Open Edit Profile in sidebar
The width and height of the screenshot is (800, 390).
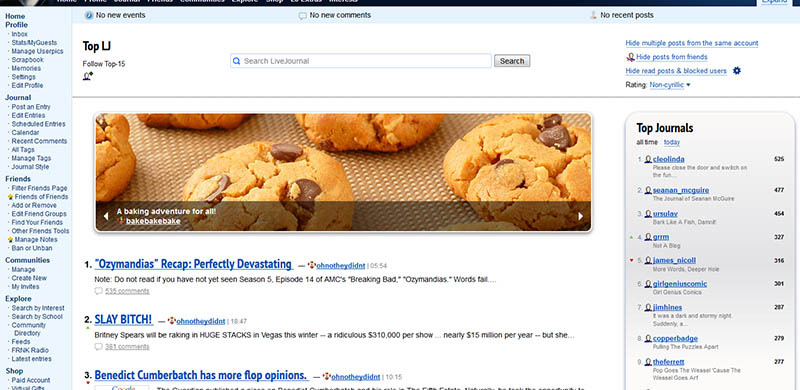point(27,86)
